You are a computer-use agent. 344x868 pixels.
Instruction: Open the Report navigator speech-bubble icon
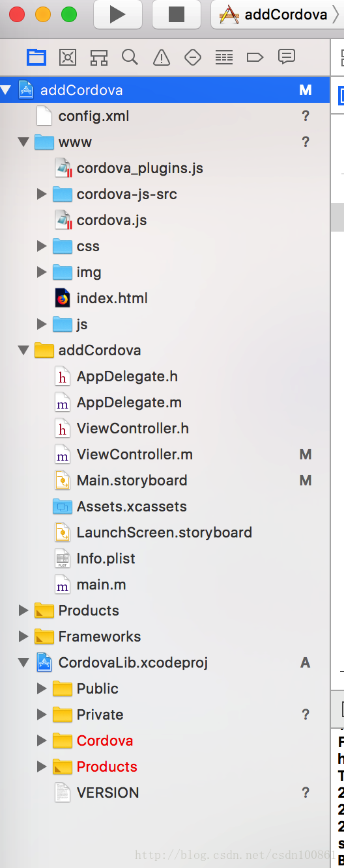(287, 57)
